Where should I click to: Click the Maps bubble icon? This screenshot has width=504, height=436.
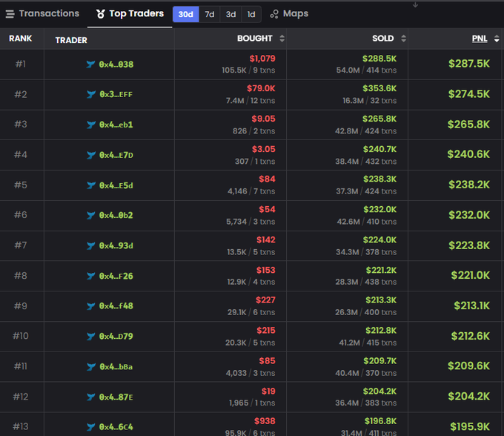coord(274,14)
